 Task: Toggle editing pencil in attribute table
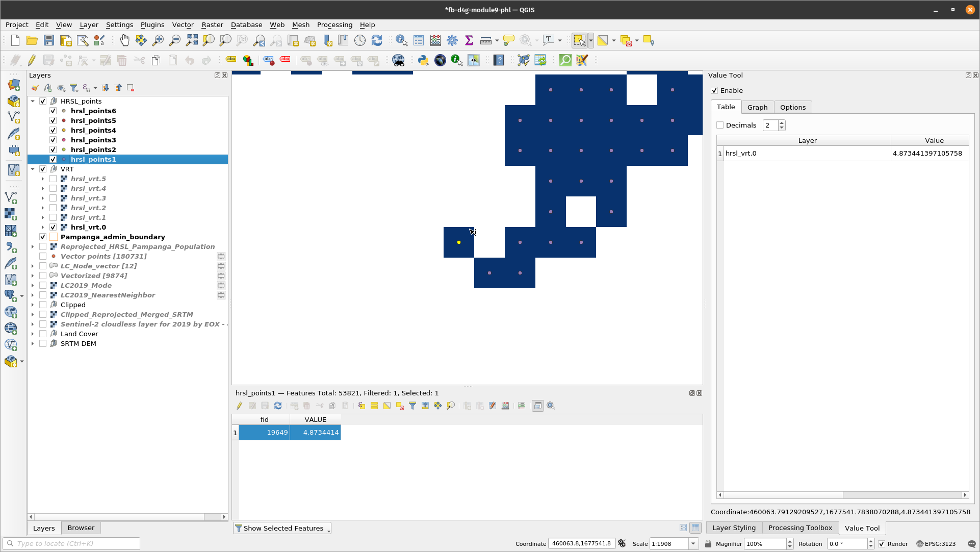tap(239, 406)
